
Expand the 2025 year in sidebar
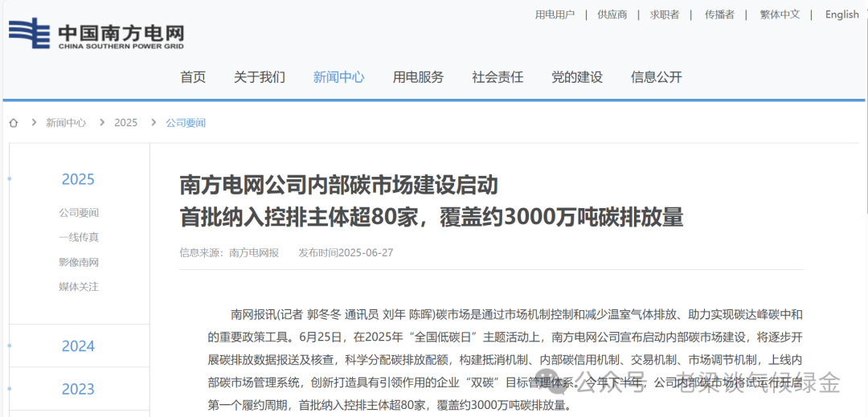78,179
